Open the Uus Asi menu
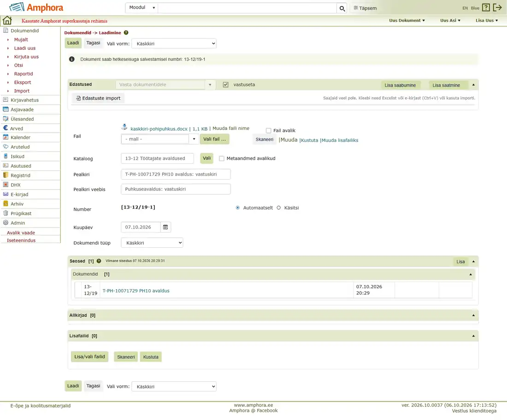The image size is (507, 420). [x=450, y=20]
